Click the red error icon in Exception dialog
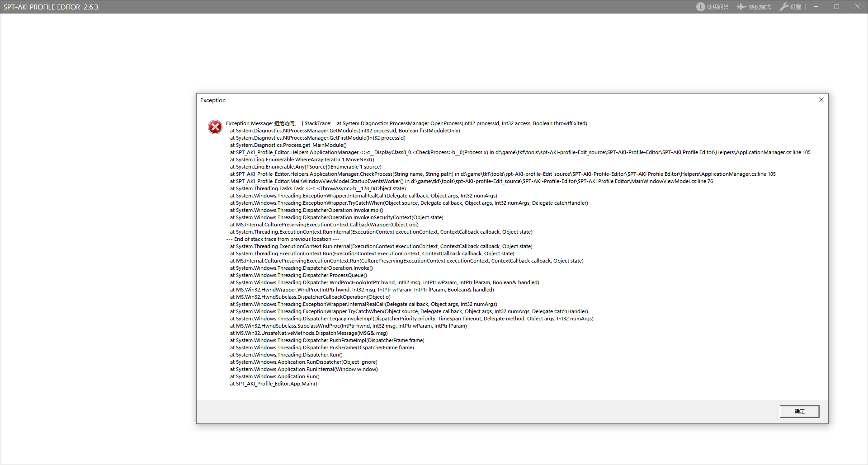868x465 pixels. pyautogui.click(x=215, y=127)
